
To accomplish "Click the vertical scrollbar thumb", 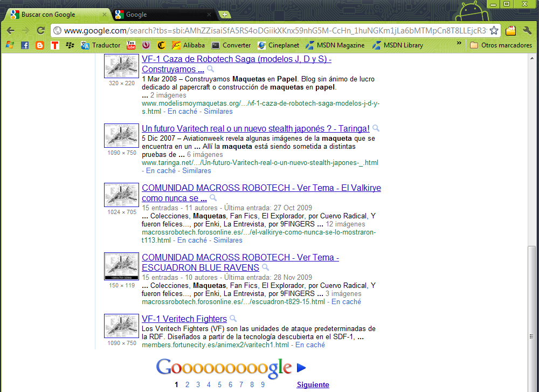I will pos(531,320).
